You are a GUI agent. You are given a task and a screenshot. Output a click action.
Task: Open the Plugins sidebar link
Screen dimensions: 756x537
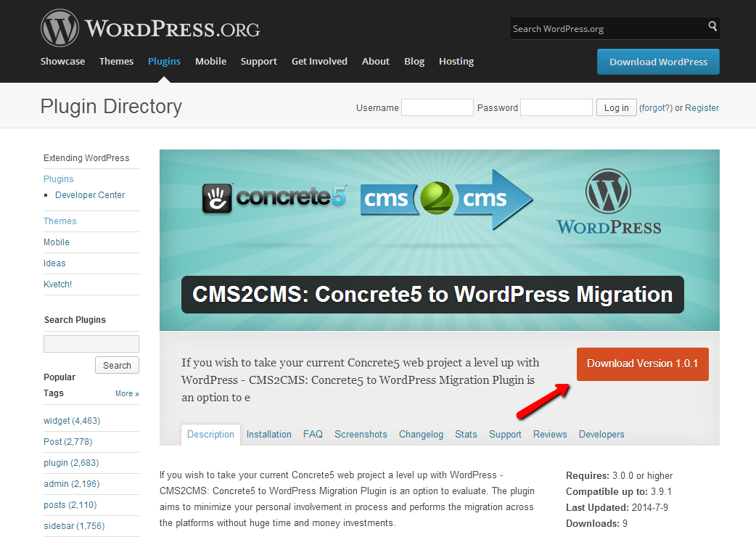[x=58, y=179]
